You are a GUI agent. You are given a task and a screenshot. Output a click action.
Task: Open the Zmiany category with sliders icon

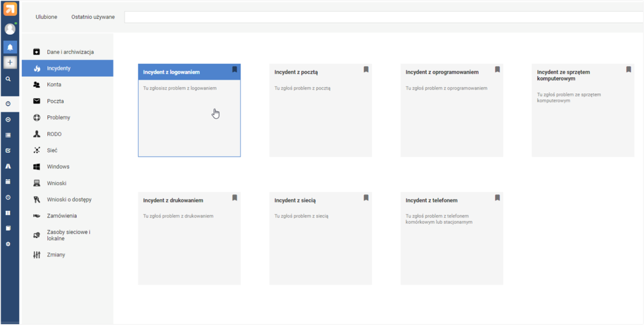tap(68, 255)
